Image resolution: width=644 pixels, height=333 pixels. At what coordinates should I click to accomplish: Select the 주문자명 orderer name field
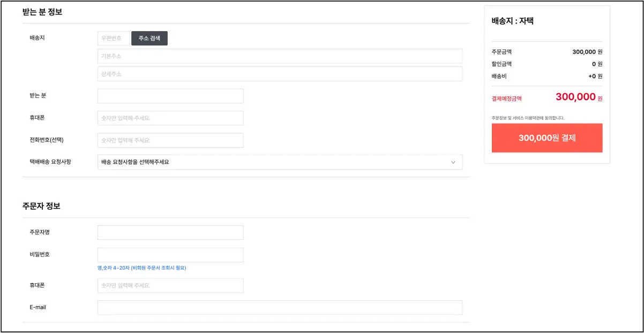pos(170,233)
